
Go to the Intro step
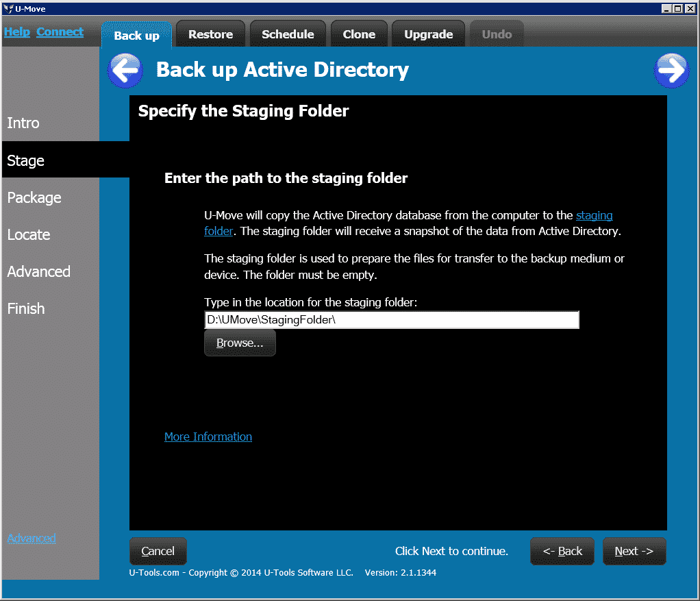pos(23,123)
